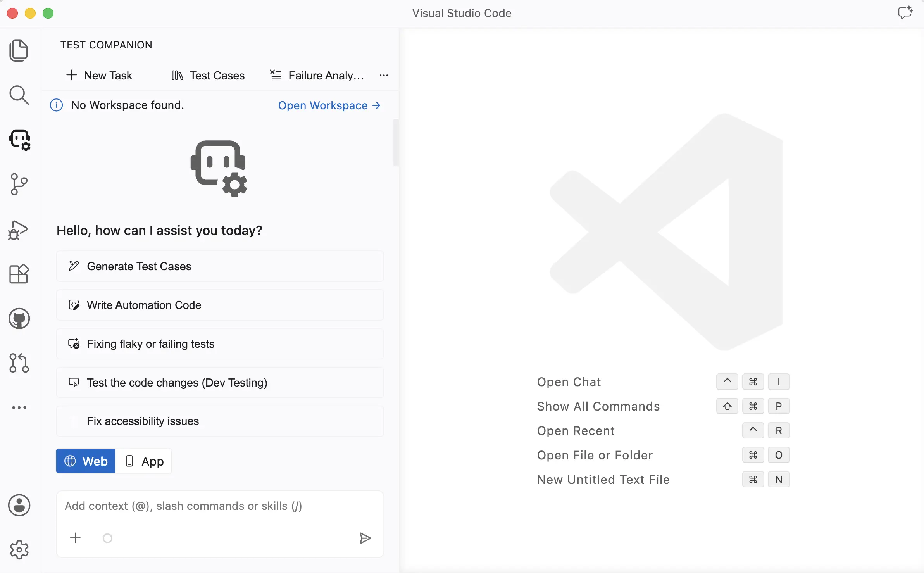
Task: Open the Search view icon
Action: pos(19,95)
